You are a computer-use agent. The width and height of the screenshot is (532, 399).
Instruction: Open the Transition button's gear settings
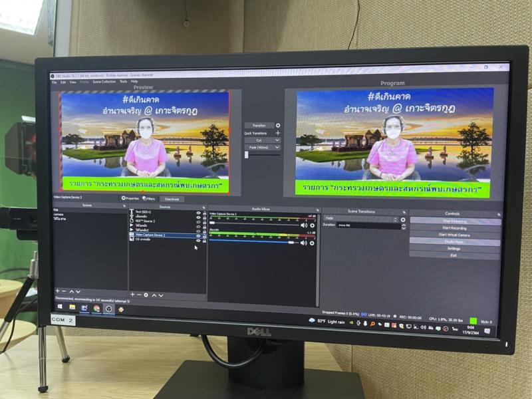click(x=278, y=126)
